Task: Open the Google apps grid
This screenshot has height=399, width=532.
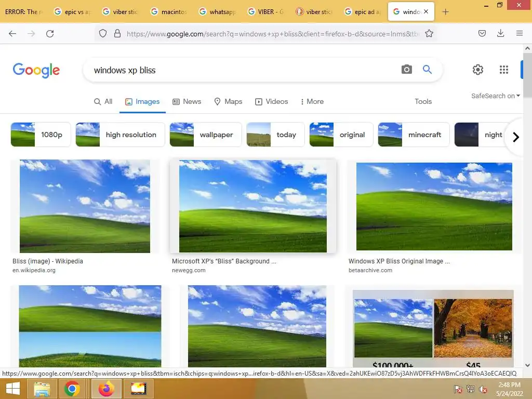Action: pos(504,70)
